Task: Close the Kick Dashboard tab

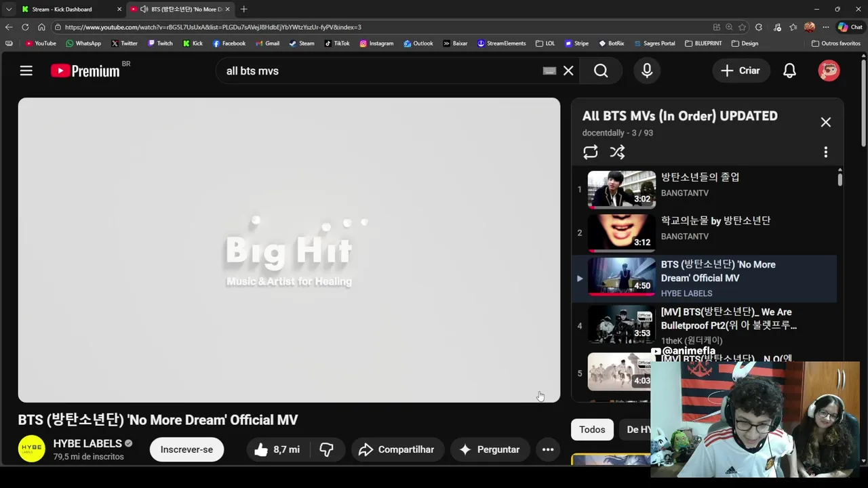Action: click(x=119, y=9)
